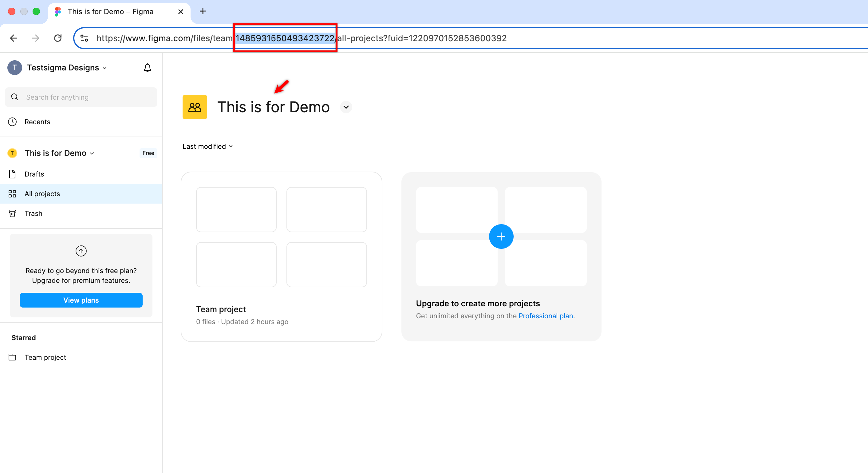Switch to the This is for Demo browser tab
868x473 pixels.
[111, 11]
